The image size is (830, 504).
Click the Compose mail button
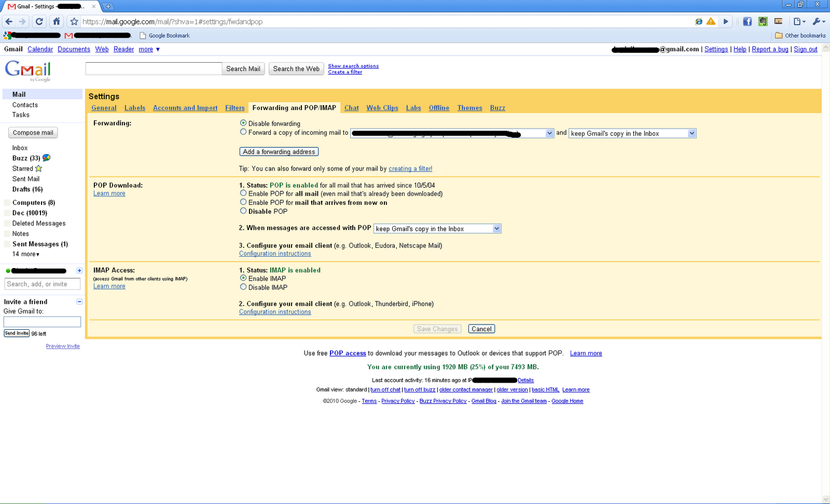click(x=33, y=133)
